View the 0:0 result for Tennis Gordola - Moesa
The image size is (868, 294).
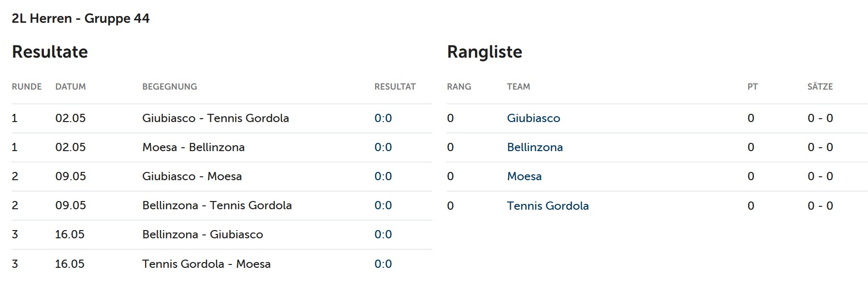pos(383,264)
